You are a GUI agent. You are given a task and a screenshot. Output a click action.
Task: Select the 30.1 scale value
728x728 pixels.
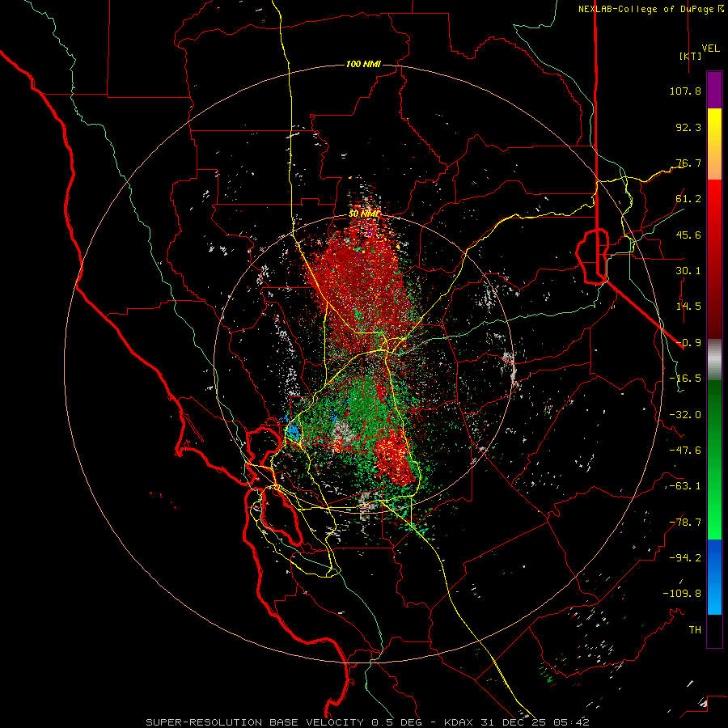(x=688, y=271)
